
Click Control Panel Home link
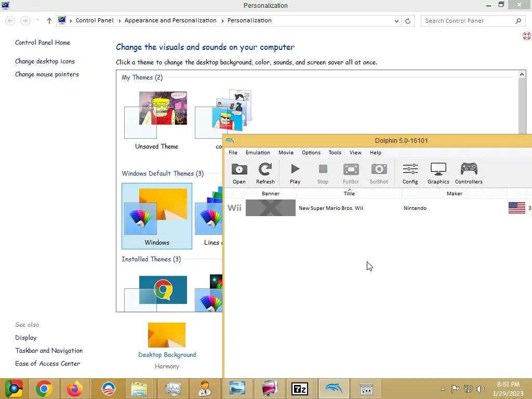coord(43,43)
